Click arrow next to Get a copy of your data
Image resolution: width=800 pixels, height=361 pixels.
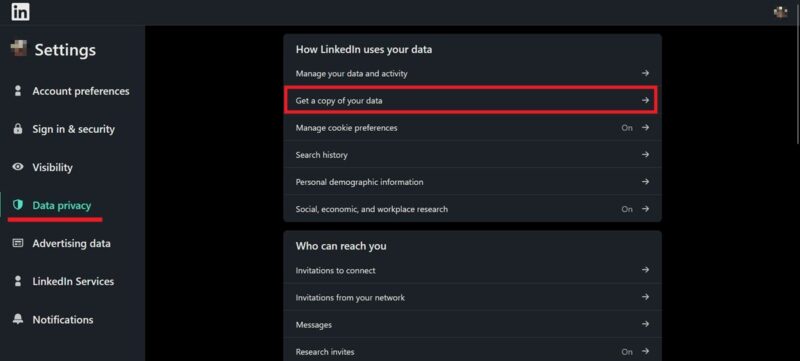point(645,100)
